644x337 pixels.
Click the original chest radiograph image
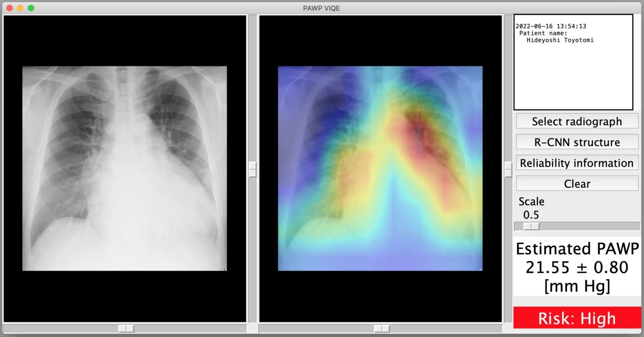[125, 168]
